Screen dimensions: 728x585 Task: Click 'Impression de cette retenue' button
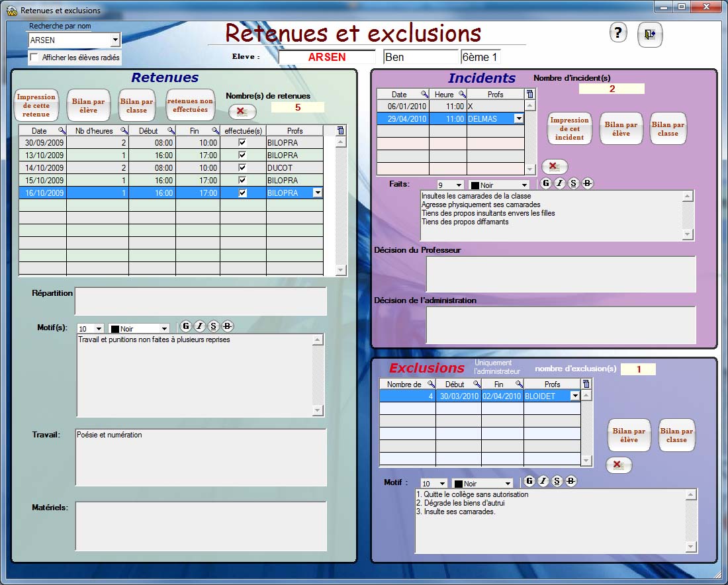[36, 106]
